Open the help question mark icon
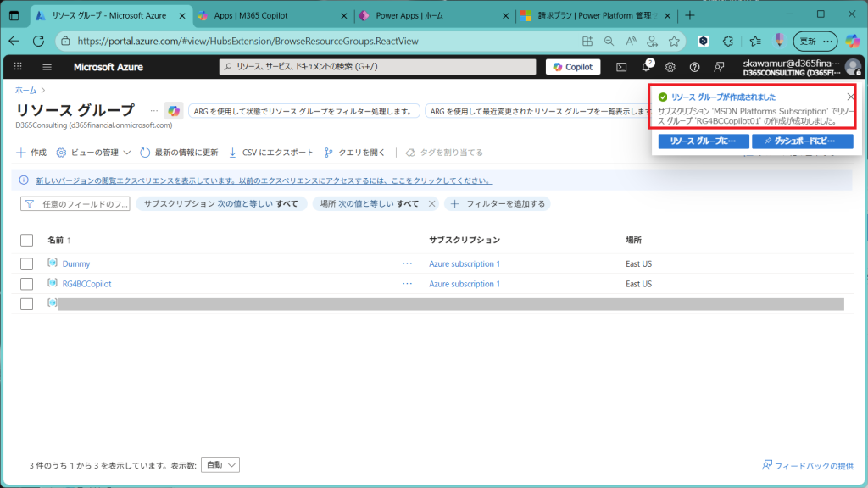Screen dimensions: 868x488 coord(695,67)
